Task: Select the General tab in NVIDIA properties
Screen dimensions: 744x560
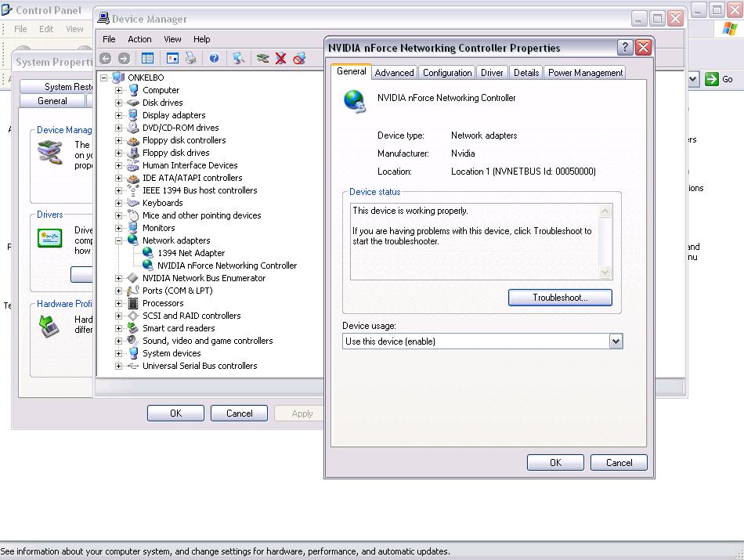Action: (x=351, y=71)
